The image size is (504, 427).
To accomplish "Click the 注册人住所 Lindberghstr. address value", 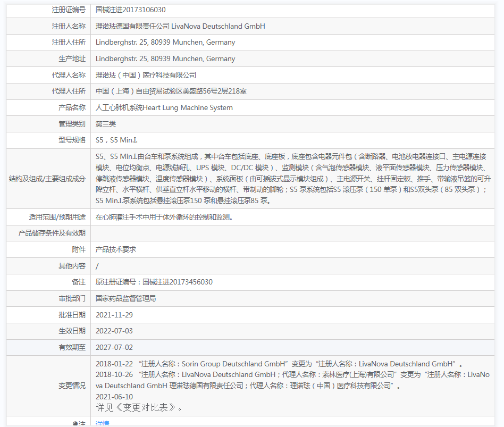I will click(165, 42).
